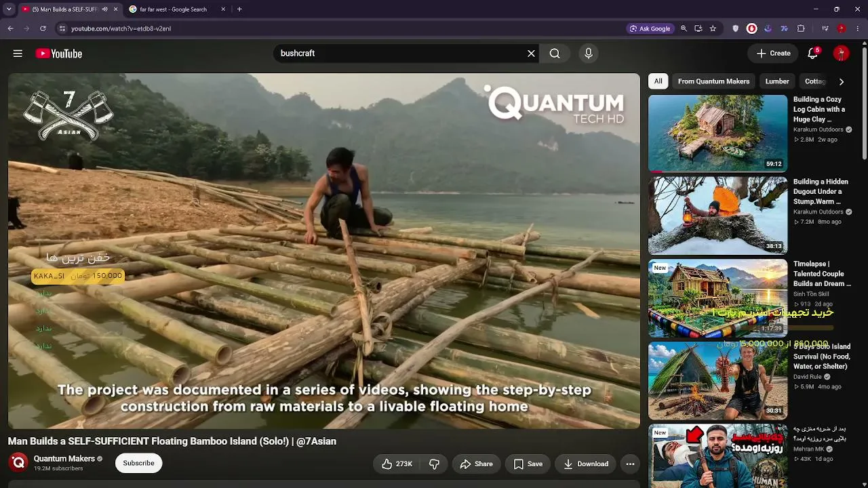Select the Lumber filter chip
This screenshot has width=868, height=488.
point(777,81)
